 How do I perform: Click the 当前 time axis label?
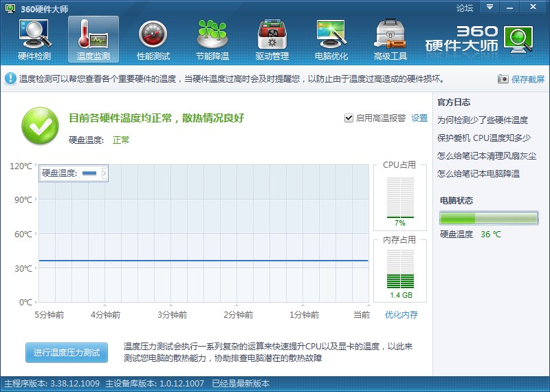[362, 314]
